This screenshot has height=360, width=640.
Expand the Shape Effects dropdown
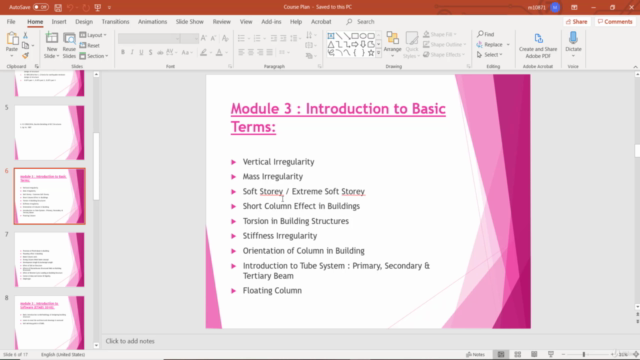coord(444,55)
